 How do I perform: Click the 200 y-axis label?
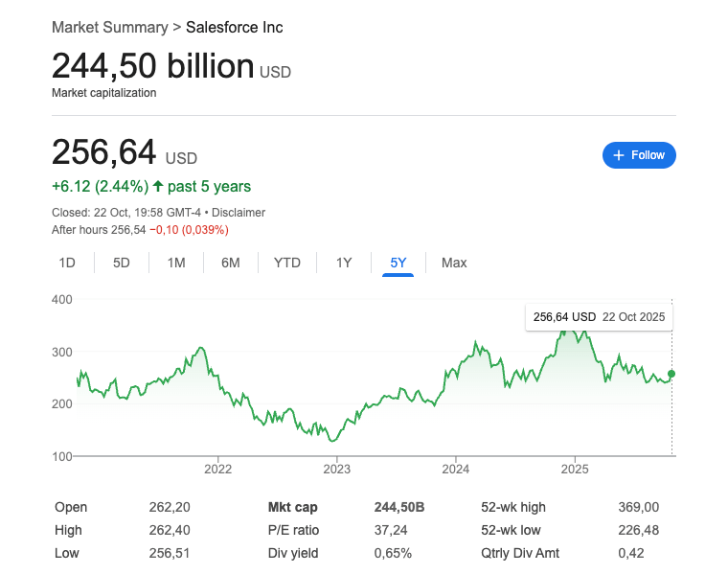tap(61, 404)
